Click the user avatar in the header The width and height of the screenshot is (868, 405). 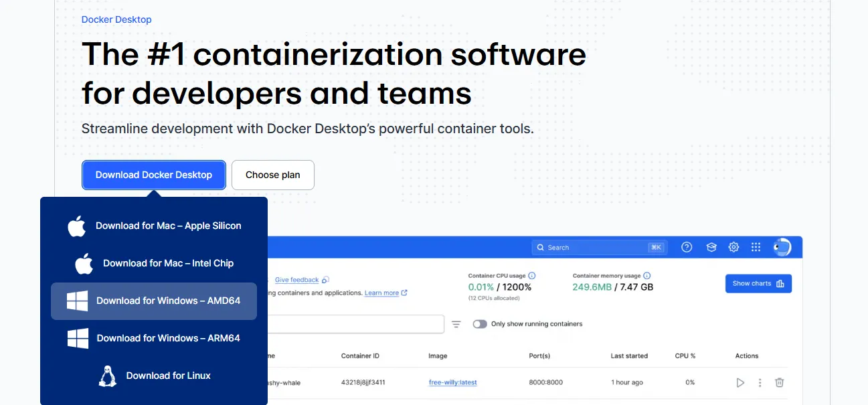pyautogui.click(x=782, y=247)
